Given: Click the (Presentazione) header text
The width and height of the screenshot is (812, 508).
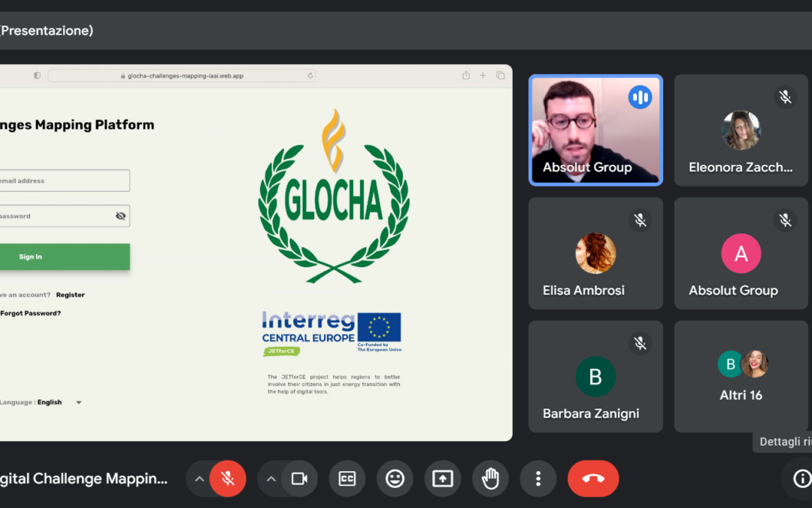Looking at the screenshot, I should [47, 31].
